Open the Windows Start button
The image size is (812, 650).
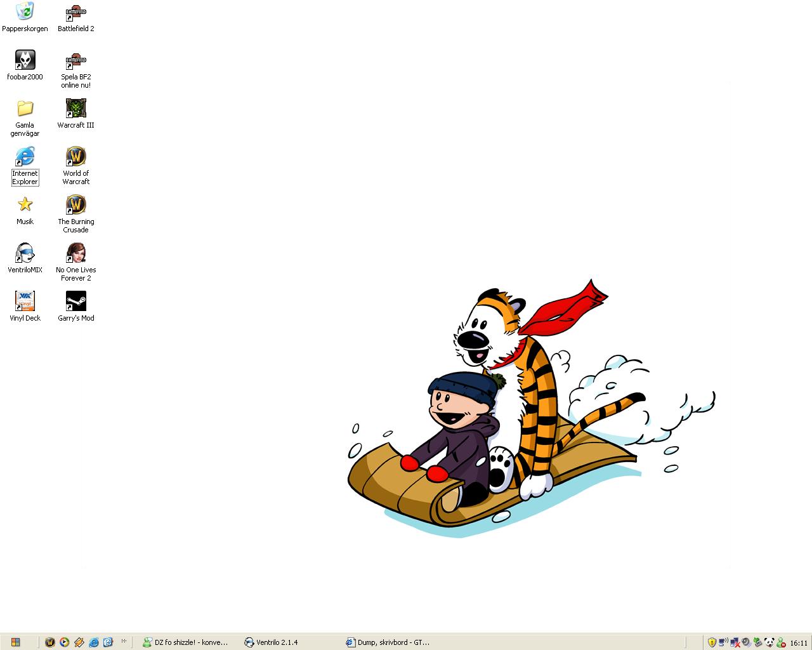click(x=15, y=642)
